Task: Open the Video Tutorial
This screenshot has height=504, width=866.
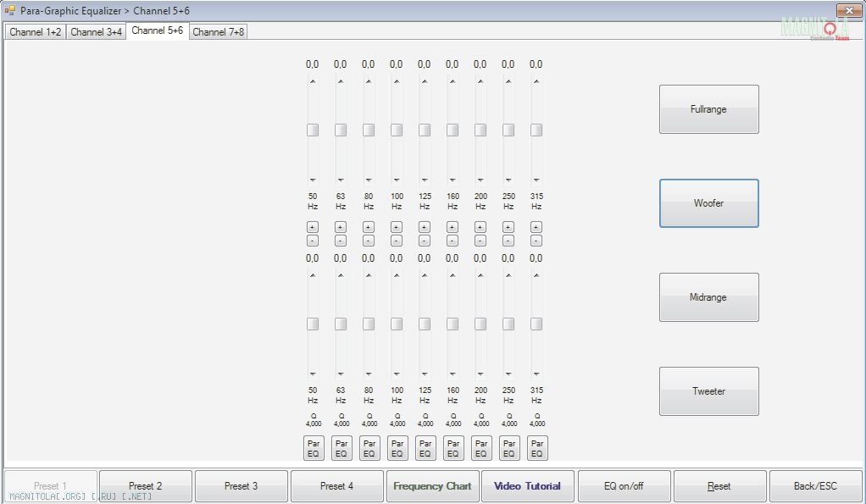Action: coord(527,485)
